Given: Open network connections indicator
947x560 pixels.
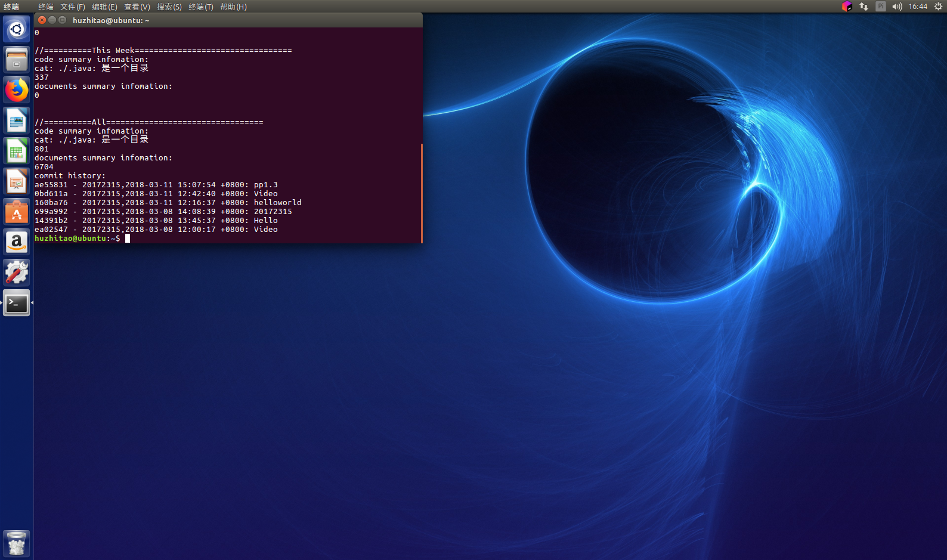Looking at the screenshot, I should click(864, 7).
